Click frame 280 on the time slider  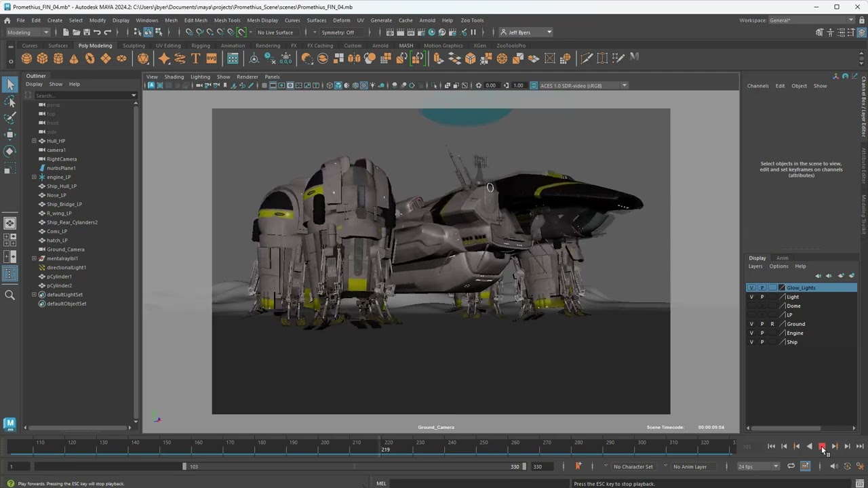click(x=578, y=445)
